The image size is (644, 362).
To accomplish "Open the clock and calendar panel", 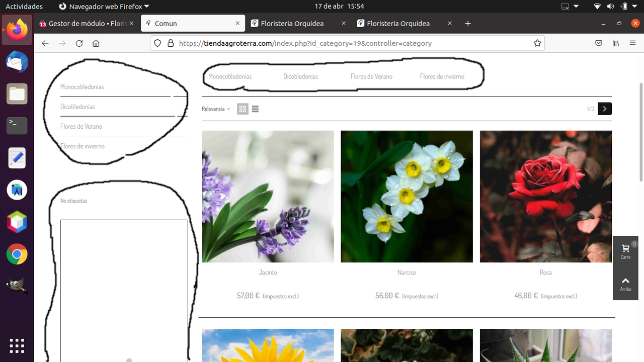I will 339,7.
